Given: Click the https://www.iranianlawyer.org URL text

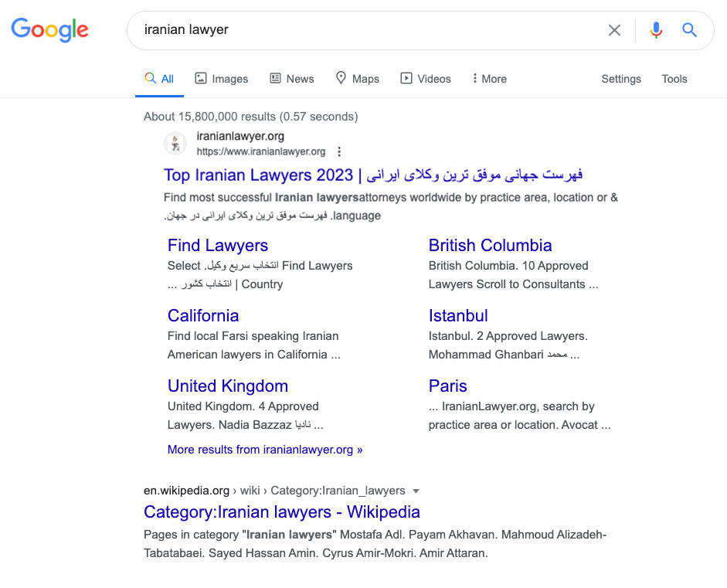Looking at the screenshot, I should coord(261,151).
